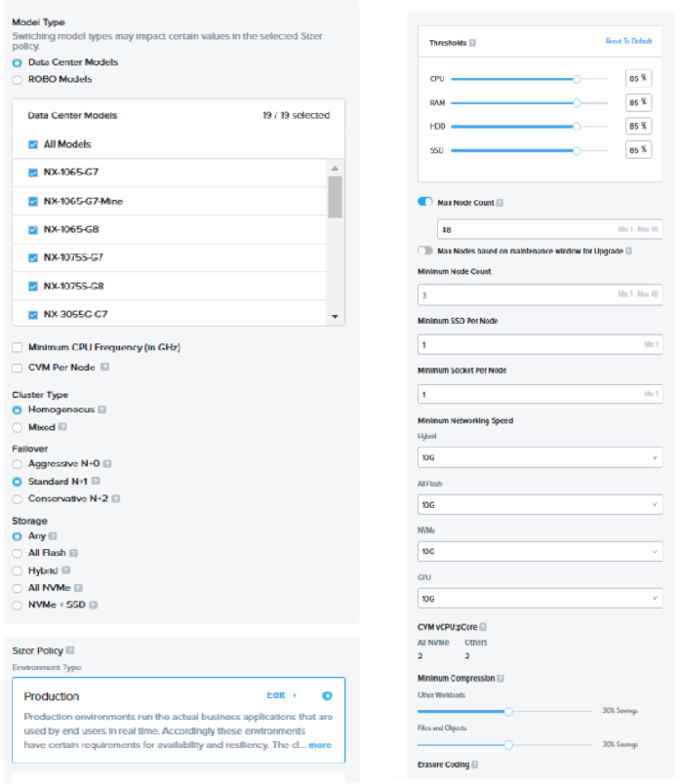Uncheck the NX-1065-G7-Mine model
Image resolution: width=681 pixels, height=784 pixels.
click(33, 202)
